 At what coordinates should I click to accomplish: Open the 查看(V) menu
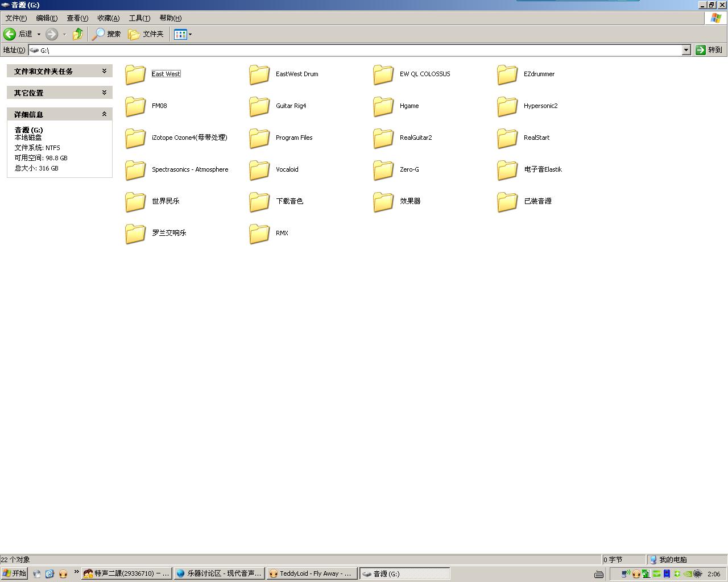[77, 18]
